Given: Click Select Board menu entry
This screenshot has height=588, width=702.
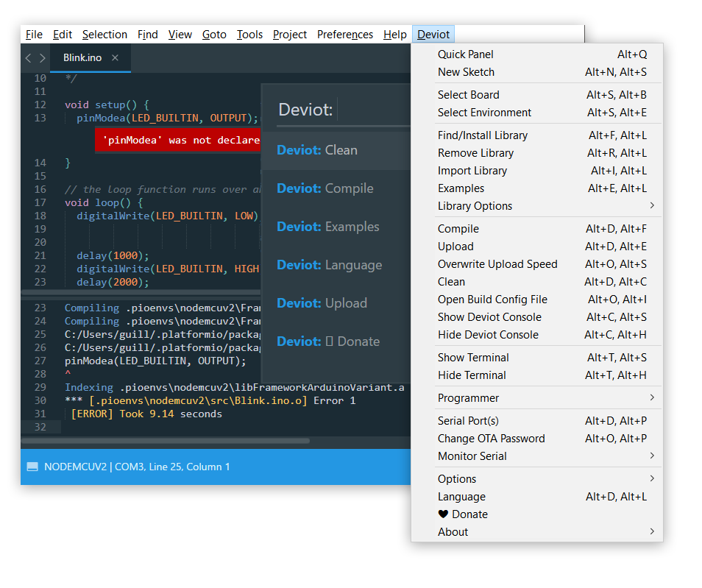Looking at the screenshot, I should pyautogui.click(x=468, y=95).
